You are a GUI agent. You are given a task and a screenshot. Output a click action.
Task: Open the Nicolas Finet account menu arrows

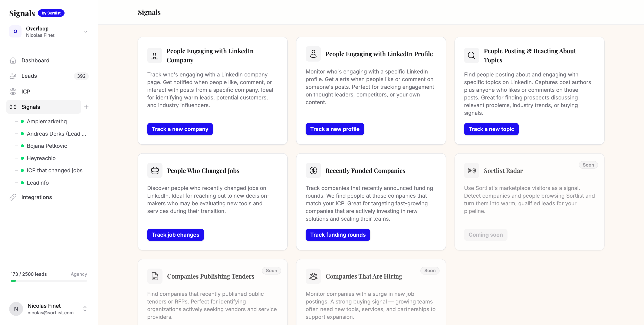[x=85, y=309]
